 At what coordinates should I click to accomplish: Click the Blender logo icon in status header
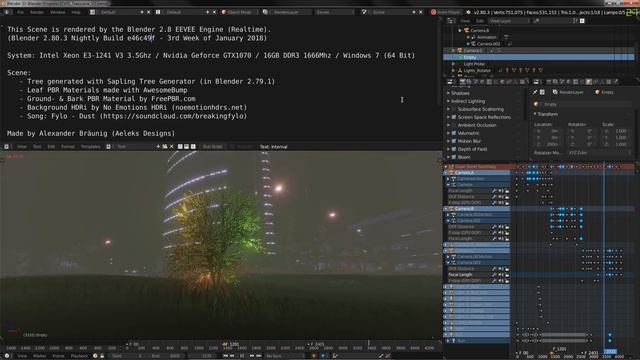tap(468, 12)
